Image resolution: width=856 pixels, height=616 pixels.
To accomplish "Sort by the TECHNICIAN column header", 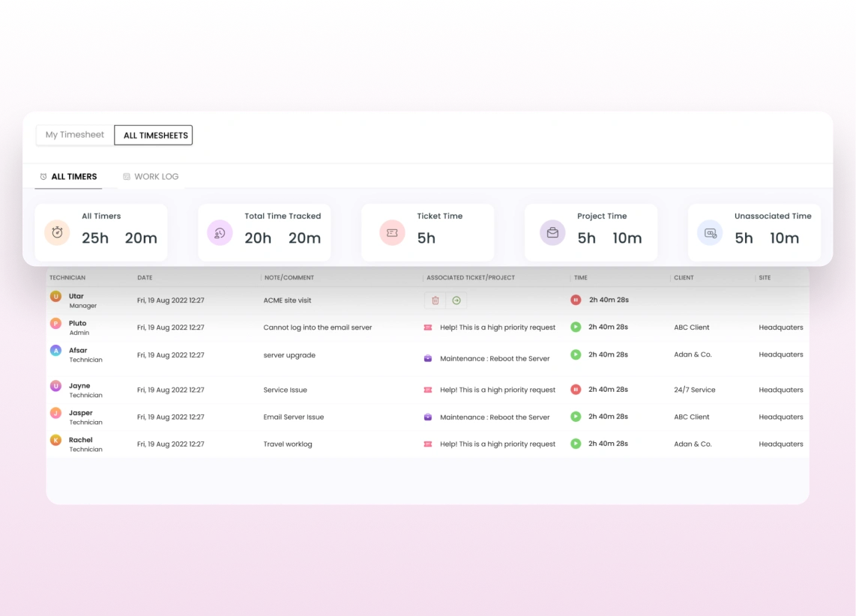I will click(x=67, y=278).
